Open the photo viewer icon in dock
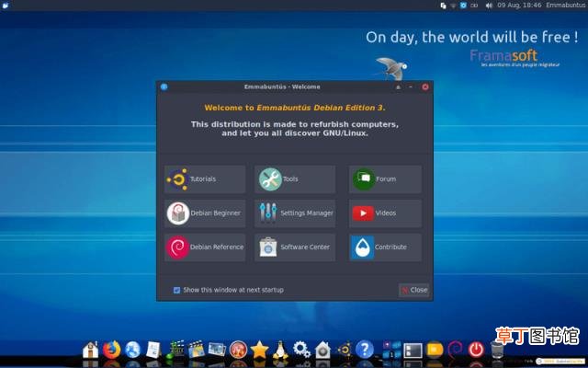This screenshot has height=368, width=588. pos(217,350)
